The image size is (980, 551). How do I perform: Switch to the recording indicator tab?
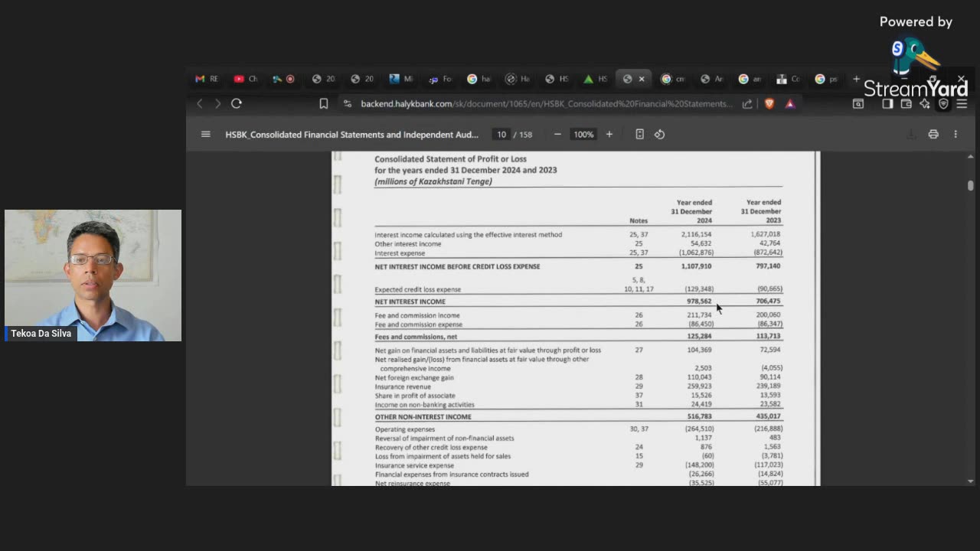284,79
